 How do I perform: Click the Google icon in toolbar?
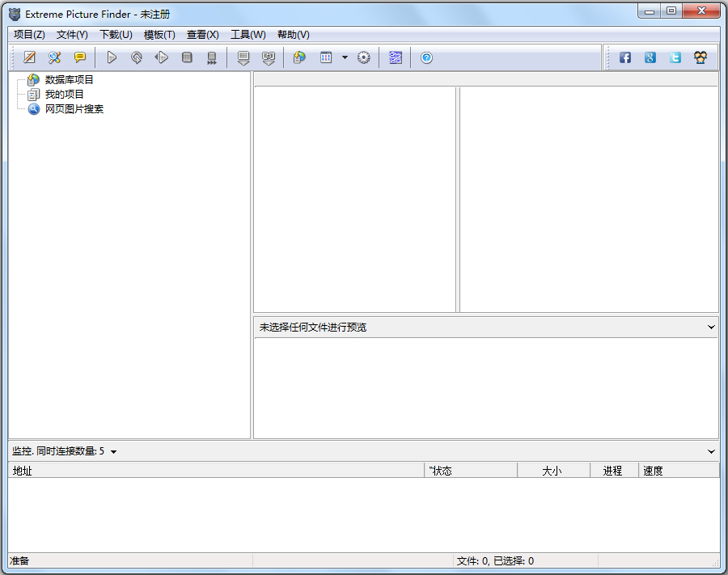[x=650, y=57]
